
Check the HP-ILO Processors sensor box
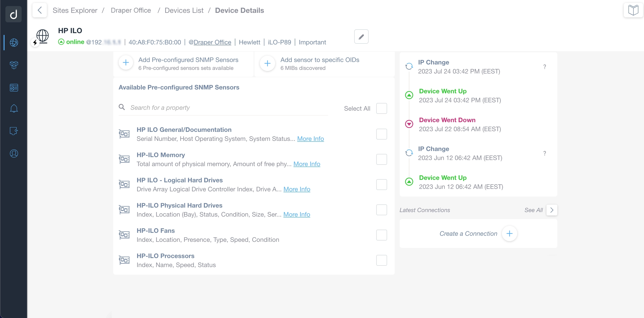tap(381, 261)
